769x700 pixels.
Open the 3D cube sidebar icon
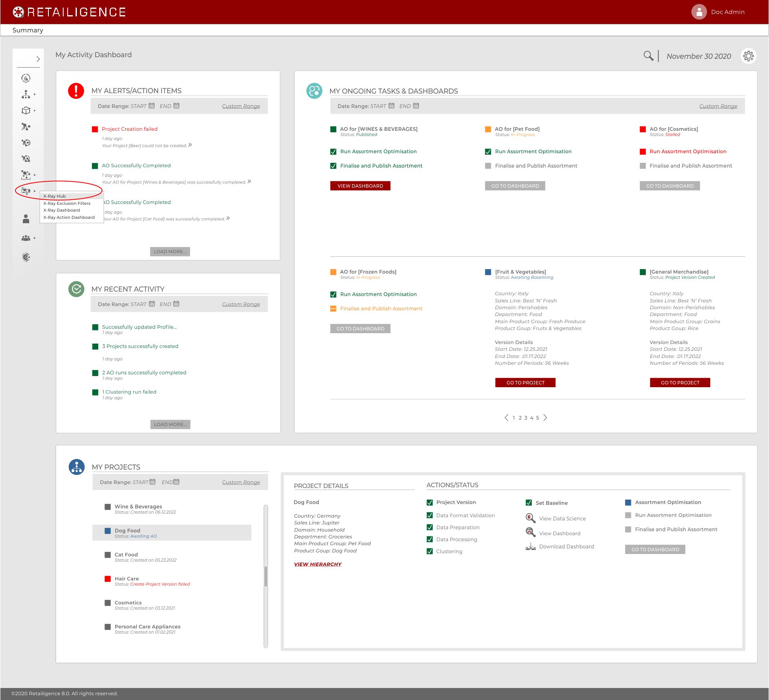tap(26, 110)
